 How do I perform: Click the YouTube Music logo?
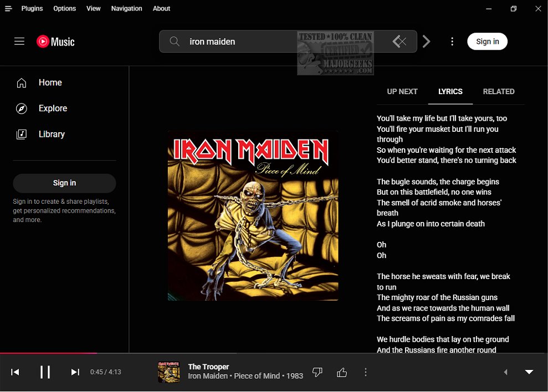55,42
